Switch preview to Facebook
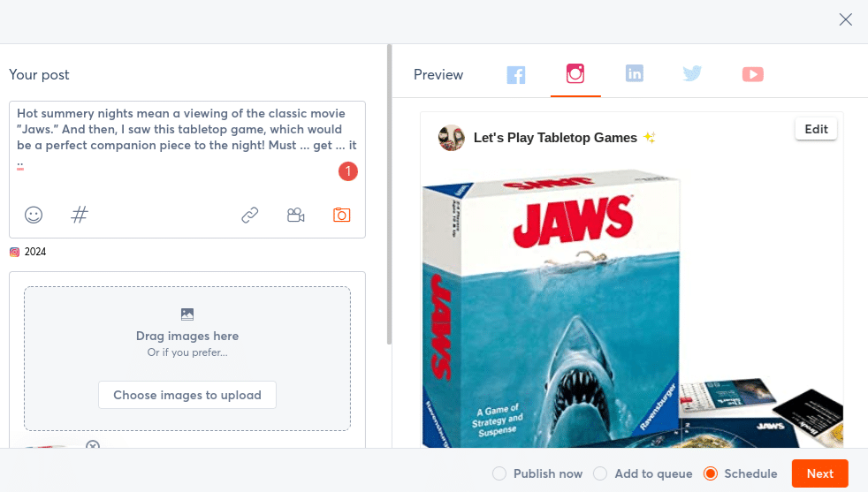This screenshot has width=868, height=492. [x=516, y=75]
